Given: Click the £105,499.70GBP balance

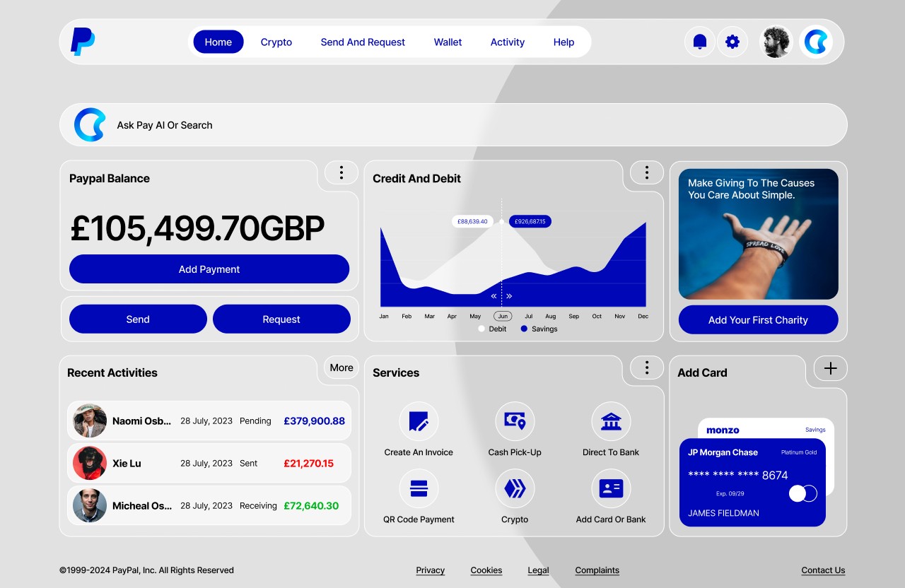Looking at the screenshot, I should click(197, 228).
